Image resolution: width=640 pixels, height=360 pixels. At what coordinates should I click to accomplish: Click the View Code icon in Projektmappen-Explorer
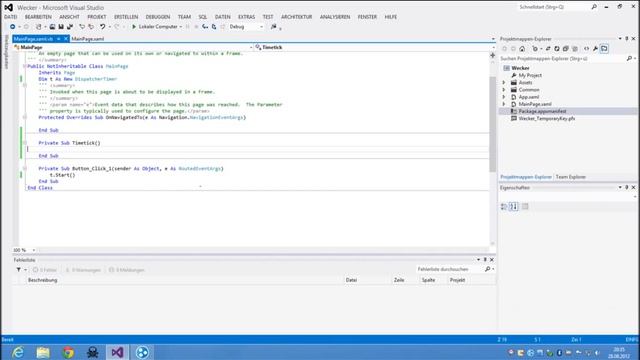point(587,49)
